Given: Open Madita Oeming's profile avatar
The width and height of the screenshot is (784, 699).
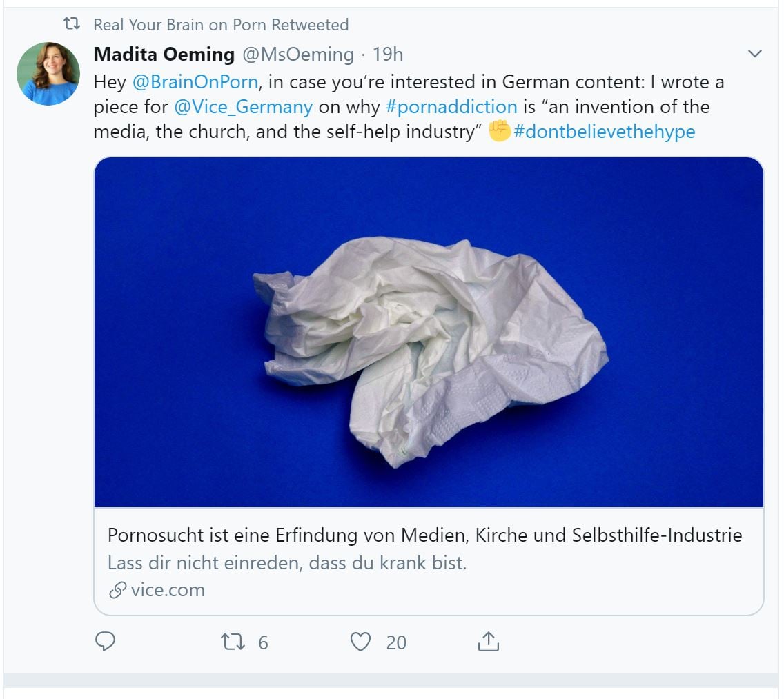Looking at the screenshot, I should (48, 74).
